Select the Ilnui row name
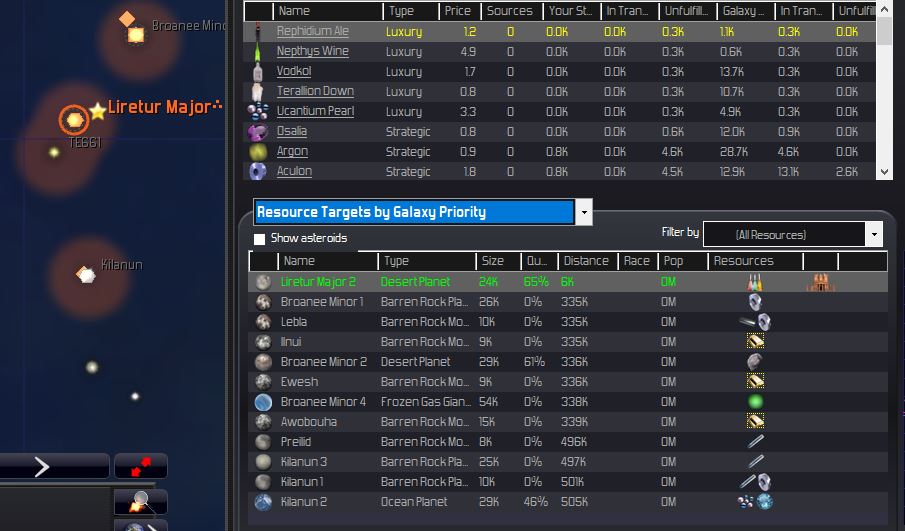 click(x=291, y=342)
